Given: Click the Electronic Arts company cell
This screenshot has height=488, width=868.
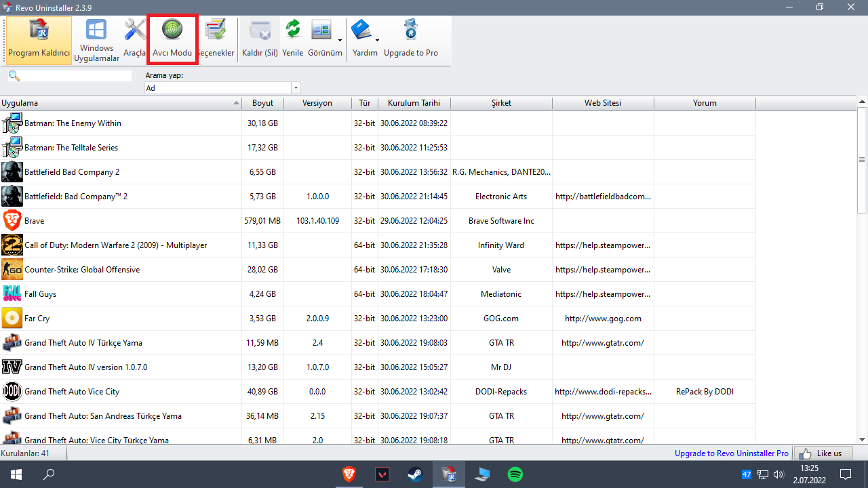Looking at the screenshot, I should [501, 197].
